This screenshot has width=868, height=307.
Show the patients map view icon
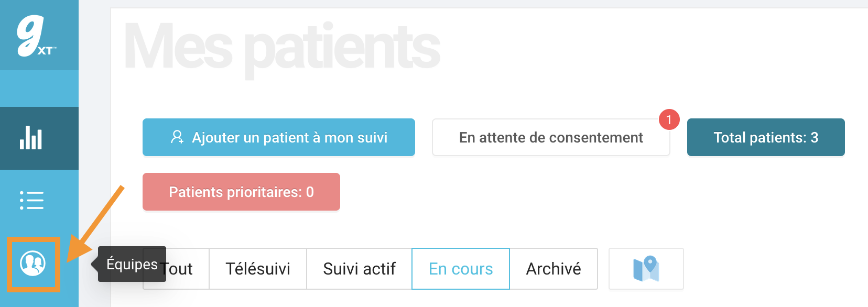646,269
